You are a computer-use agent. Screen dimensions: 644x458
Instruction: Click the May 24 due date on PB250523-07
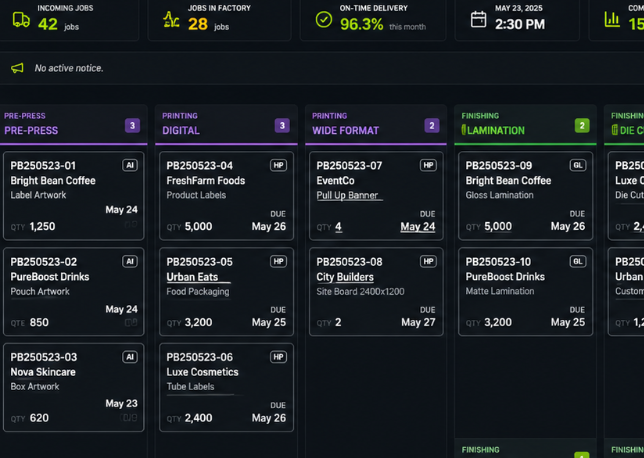[x=418, y=226]
